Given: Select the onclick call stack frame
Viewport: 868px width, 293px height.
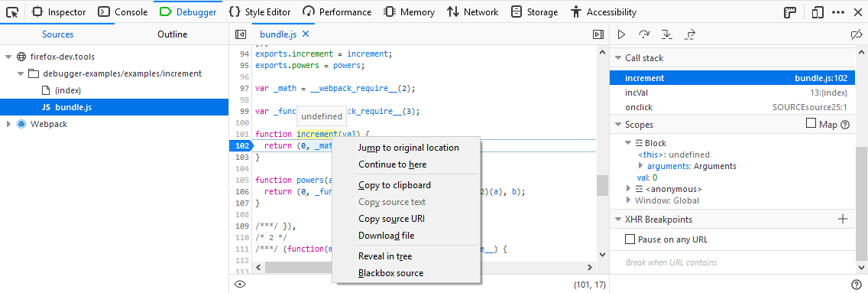Looking at the screenshot, I should pos(733,107).
